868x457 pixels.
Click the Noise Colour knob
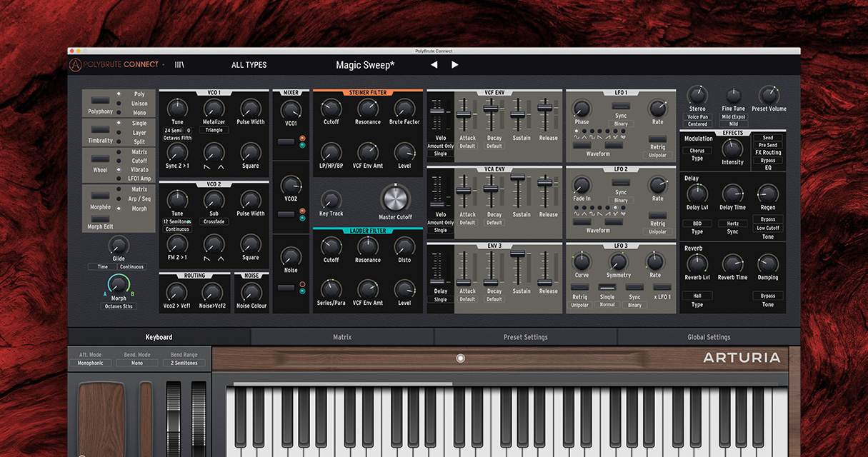tap(251, 292)
